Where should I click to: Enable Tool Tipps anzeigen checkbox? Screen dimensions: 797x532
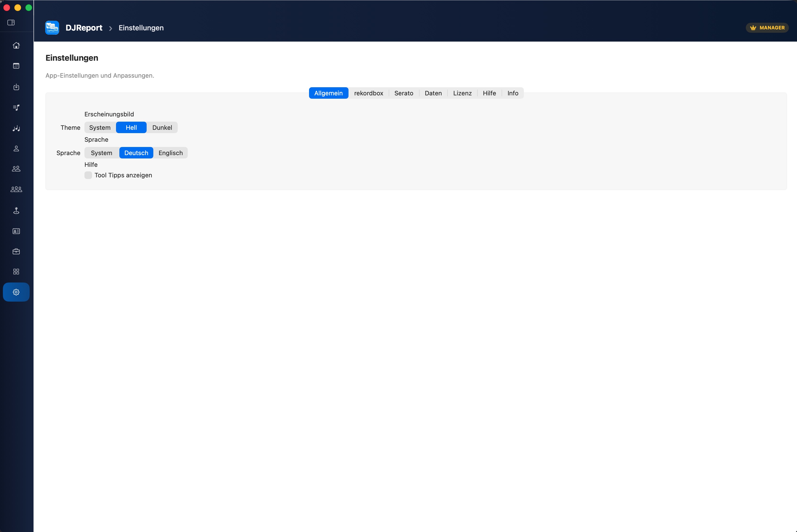pyautogui.click(x=88, y=175)
